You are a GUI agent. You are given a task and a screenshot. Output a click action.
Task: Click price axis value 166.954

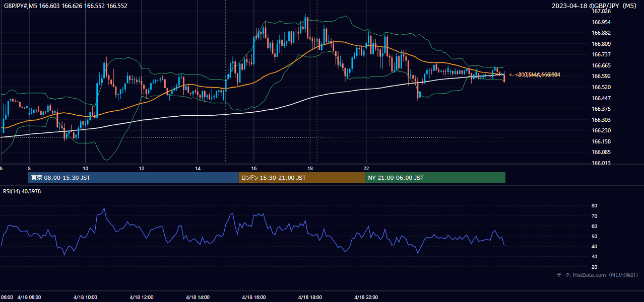(601, 22)
